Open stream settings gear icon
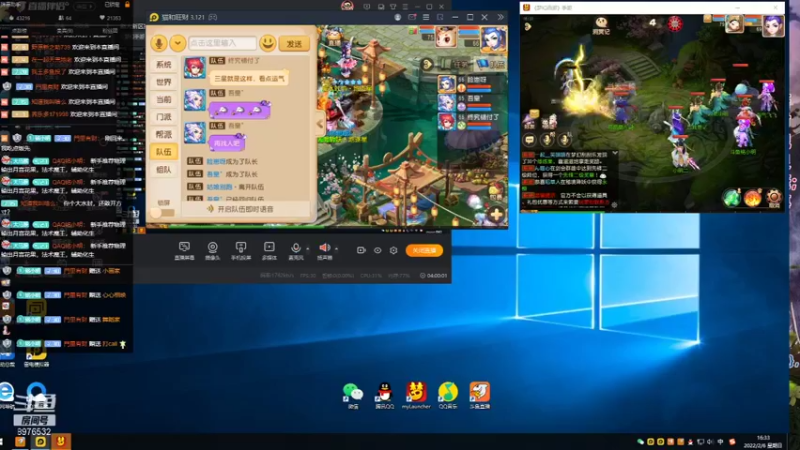Image resolution: width=800 pixels, height=450 pixels. [393, 250]
